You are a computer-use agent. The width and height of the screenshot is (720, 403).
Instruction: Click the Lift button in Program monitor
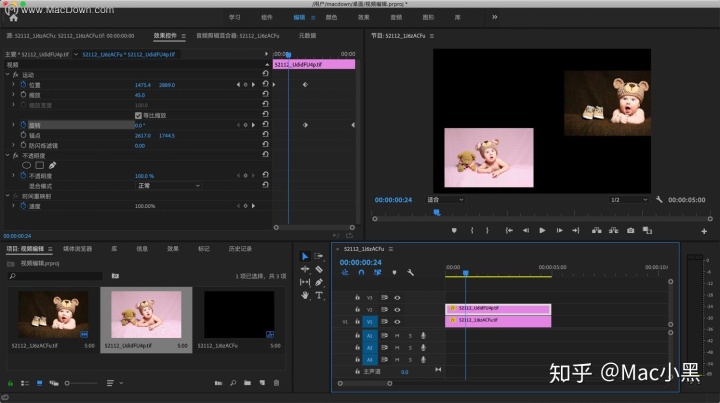[596, 230]
